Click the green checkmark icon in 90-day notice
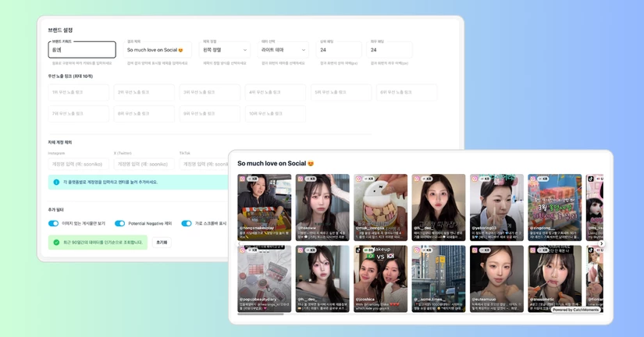The width and height of the screenshot is (644, 337). [x=56, y=242]
